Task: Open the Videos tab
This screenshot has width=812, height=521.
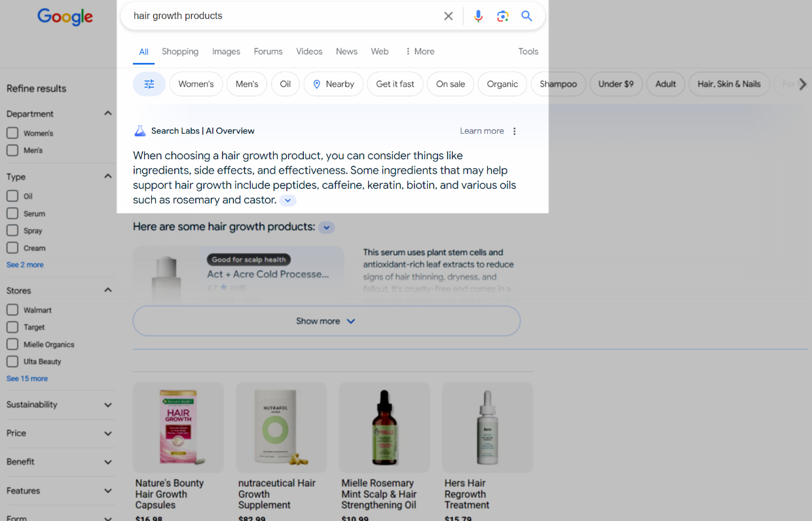Action: pos(309,51)
